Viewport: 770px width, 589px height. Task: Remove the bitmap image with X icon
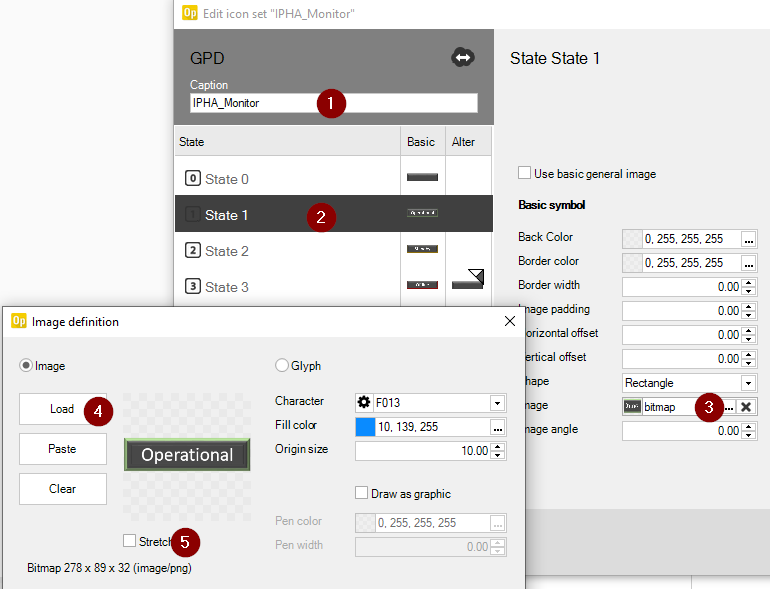click(x=746, y=407)
